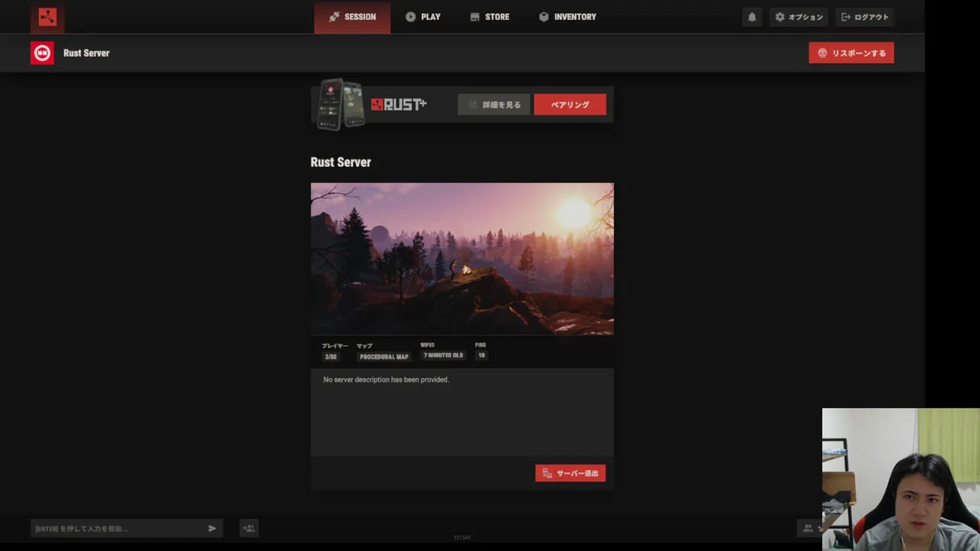Image resolution: width=980 pixels, height=551 pixels.
Task: Click the 7 MINUTES OLD wiped value
Action: (x=443, y=356)
